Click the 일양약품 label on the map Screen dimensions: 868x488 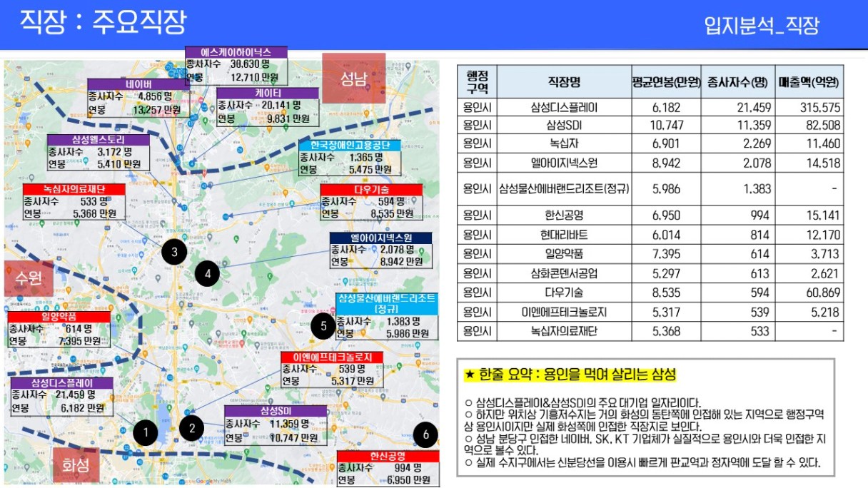(59, 317)
